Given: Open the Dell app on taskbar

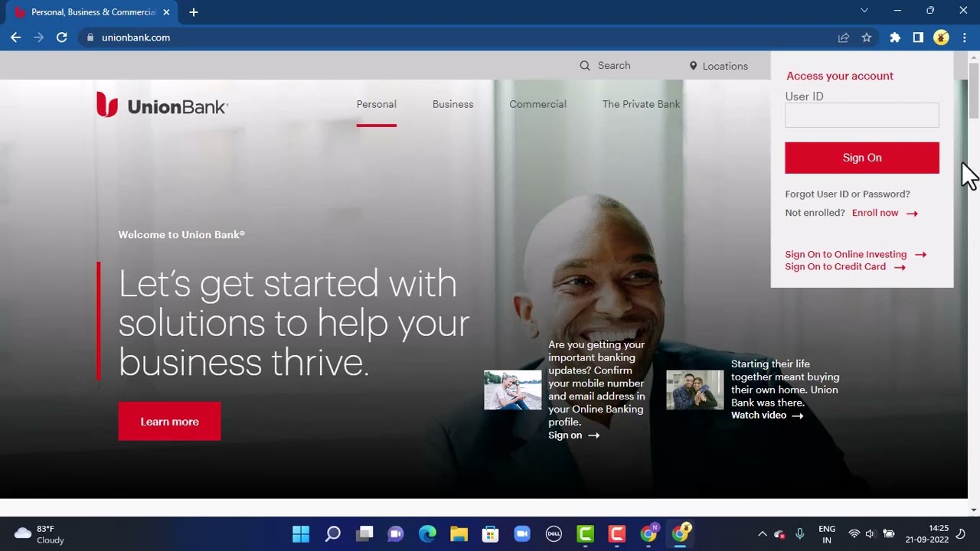Looking at the screenshot, I should point(554,534).
